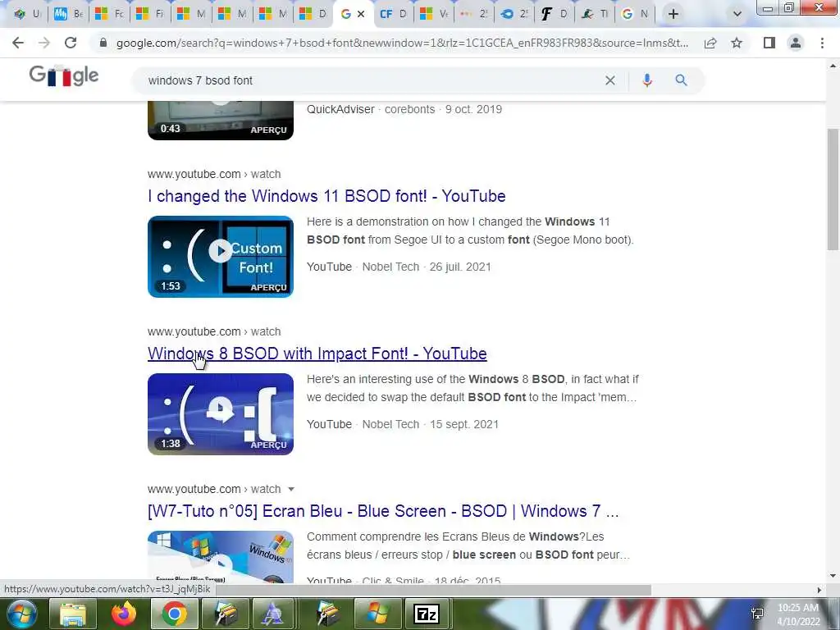Open the W7-Tuto n°05 Ecran Bleu link
Screen dimensions: 840x630
[383, 511]
